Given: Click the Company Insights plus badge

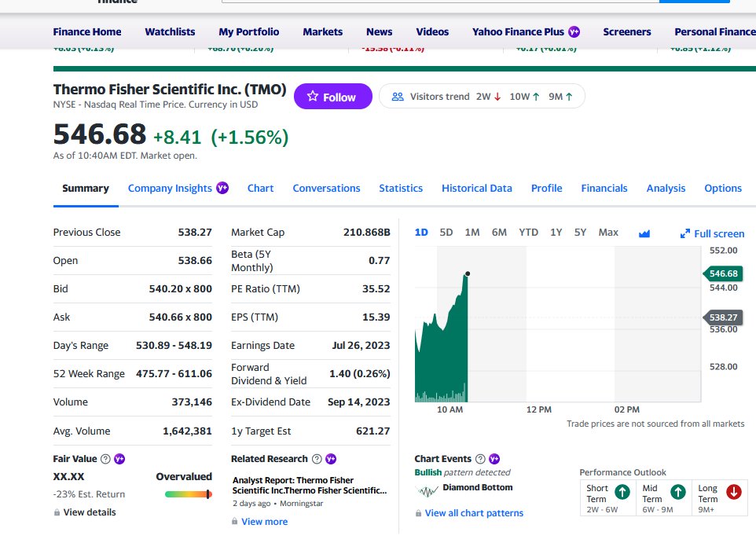Looking at the screenshot, I should (x=222, y=188).
